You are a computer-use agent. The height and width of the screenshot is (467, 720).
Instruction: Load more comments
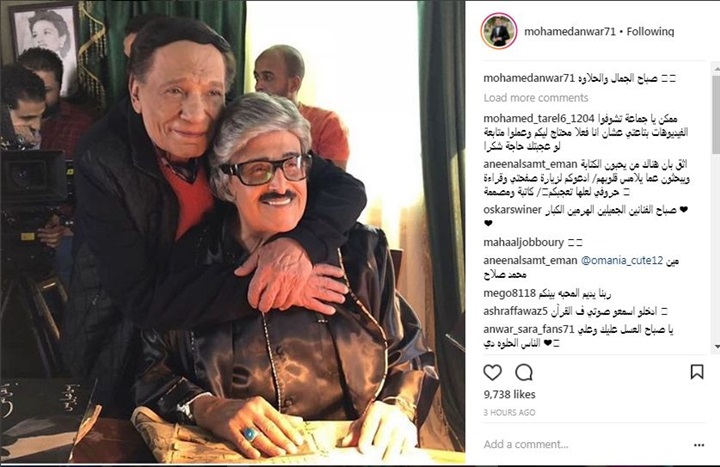point(535,98)
